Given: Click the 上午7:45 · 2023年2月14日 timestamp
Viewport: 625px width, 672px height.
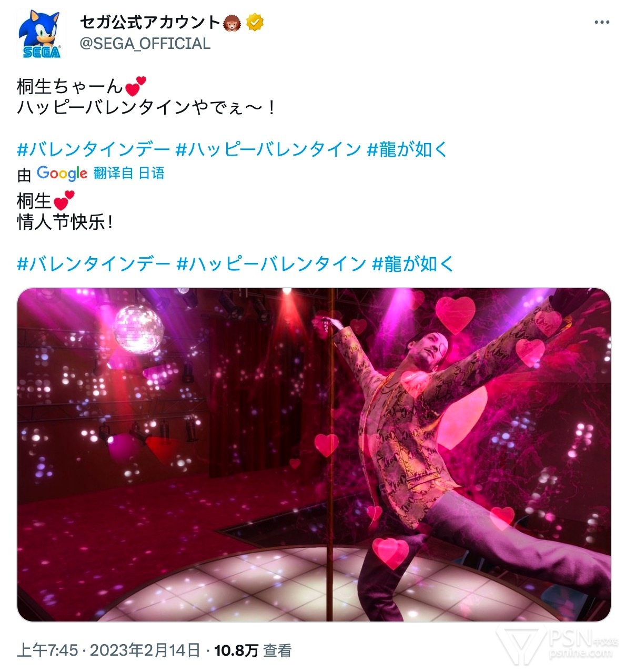Looking at the screenshot, I should click(x=109, y=650).
